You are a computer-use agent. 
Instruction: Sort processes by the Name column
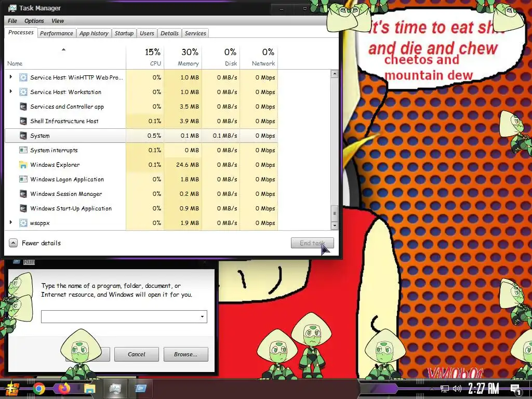point(65,57)
